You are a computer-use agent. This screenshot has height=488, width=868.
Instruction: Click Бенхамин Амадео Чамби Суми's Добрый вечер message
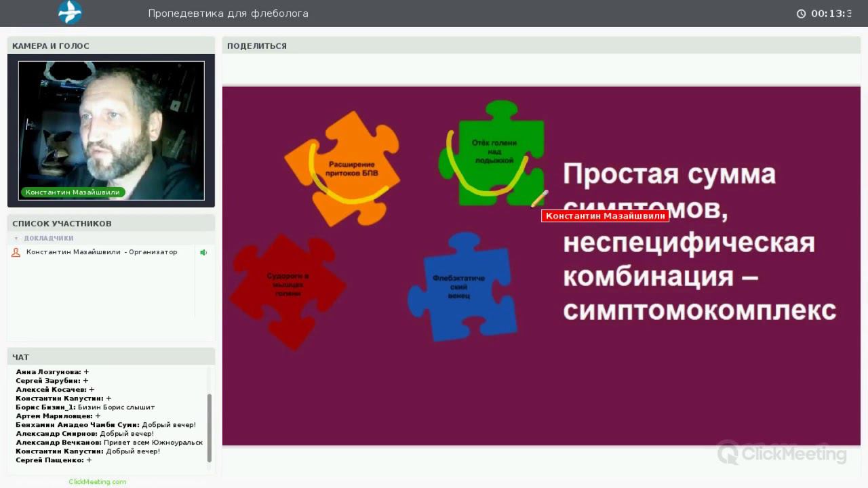pyautogui.click(x=106, y=425)
